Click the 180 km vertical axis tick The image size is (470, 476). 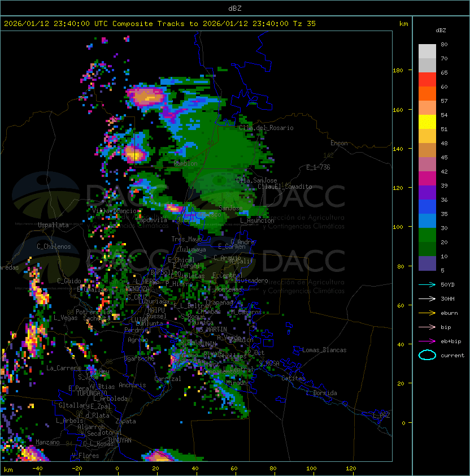click(x=398, y=71)
